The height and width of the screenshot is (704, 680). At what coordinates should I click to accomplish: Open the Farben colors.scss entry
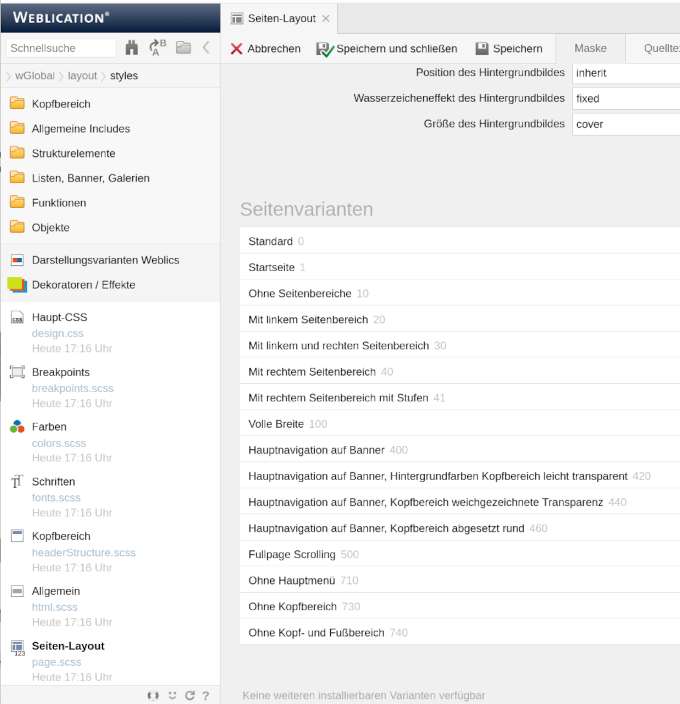(59, 443)
